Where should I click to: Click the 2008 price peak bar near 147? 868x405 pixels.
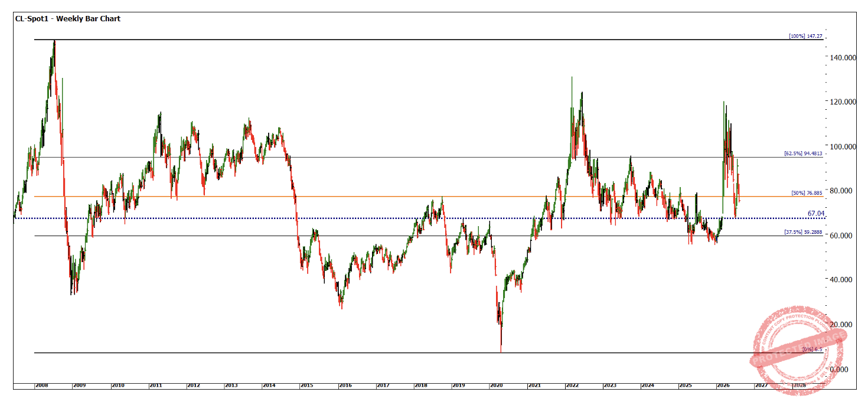coord(54,50)
